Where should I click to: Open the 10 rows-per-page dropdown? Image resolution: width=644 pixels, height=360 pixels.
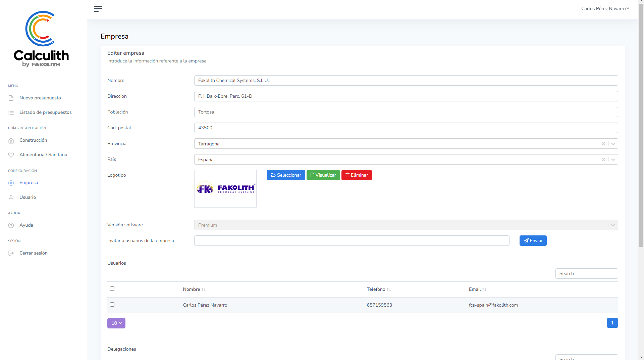[x=116, y=323]
